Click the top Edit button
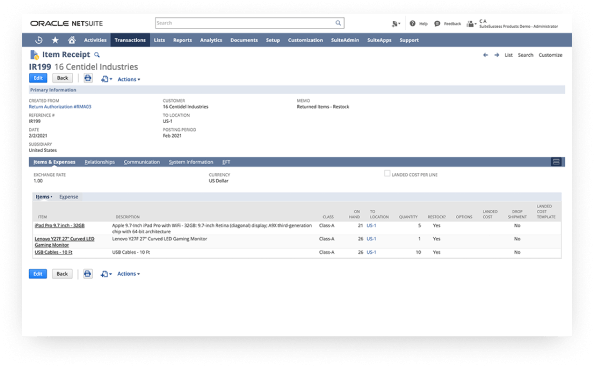 pyautogui.click(x=38, y=78)
